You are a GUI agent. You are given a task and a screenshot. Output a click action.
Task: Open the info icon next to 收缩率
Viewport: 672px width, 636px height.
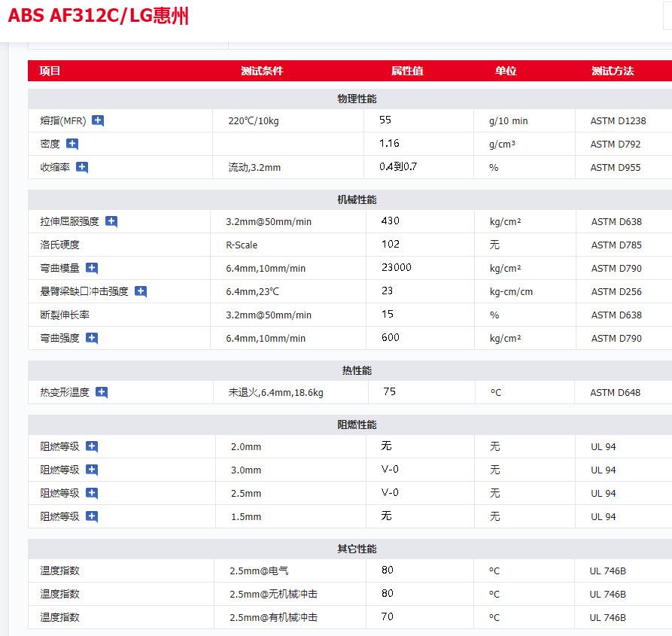[x=82, y=167]
